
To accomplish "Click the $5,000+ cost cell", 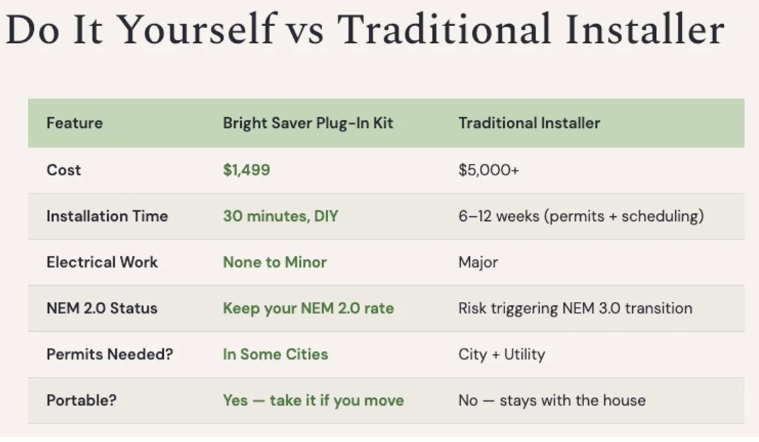I will click(x=488, y=170).
